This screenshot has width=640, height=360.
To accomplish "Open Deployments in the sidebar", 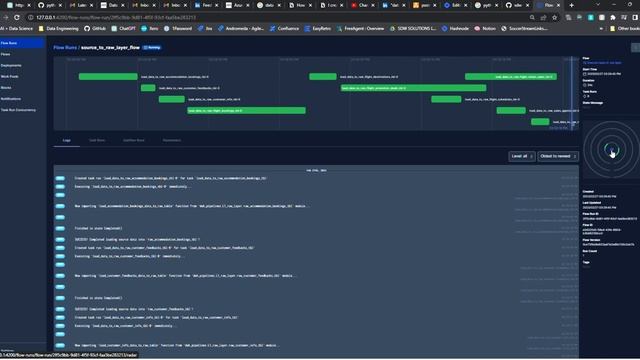I will [x=11, y=65].
